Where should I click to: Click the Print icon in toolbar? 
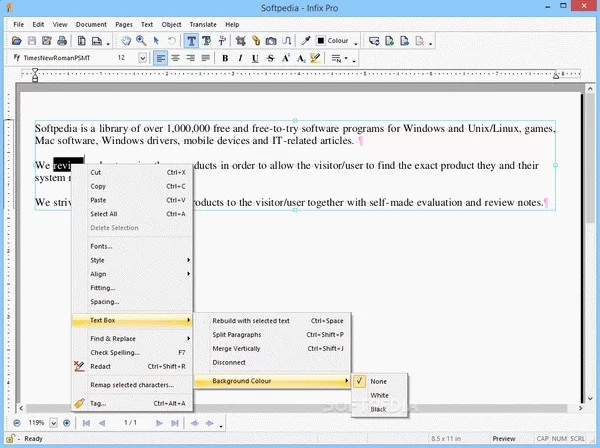[62, 41]
